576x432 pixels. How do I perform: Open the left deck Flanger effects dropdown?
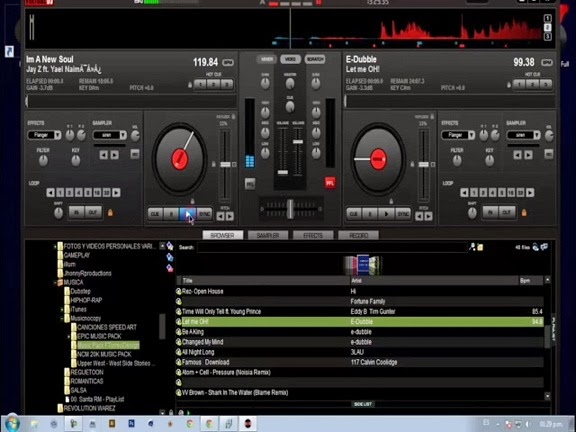pyautogui.click(x=44, y=135)
